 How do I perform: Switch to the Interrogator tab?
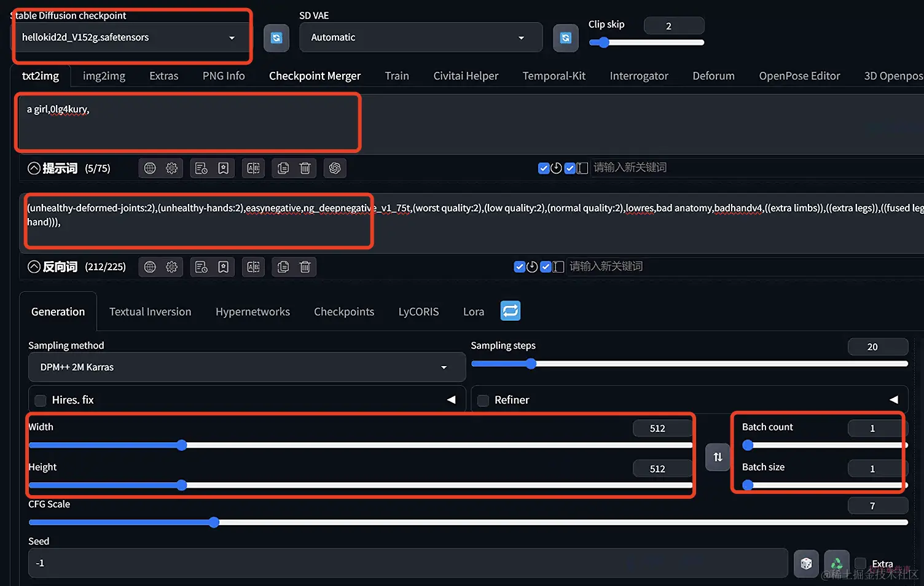639,76
